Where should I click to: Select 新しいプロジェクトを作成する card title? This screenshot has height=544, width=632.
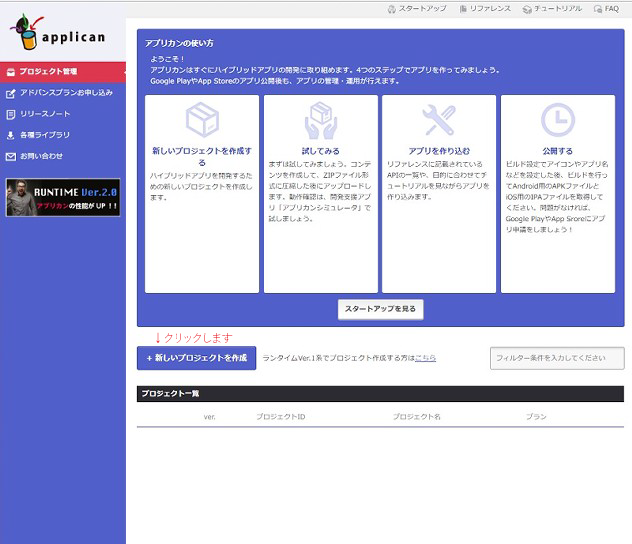(202, 156)
